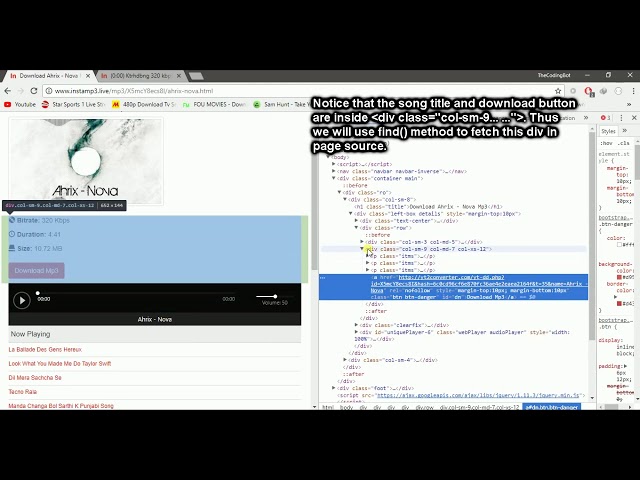
Task: Click the Download Mp3 button
Action: tap(36, 271)
